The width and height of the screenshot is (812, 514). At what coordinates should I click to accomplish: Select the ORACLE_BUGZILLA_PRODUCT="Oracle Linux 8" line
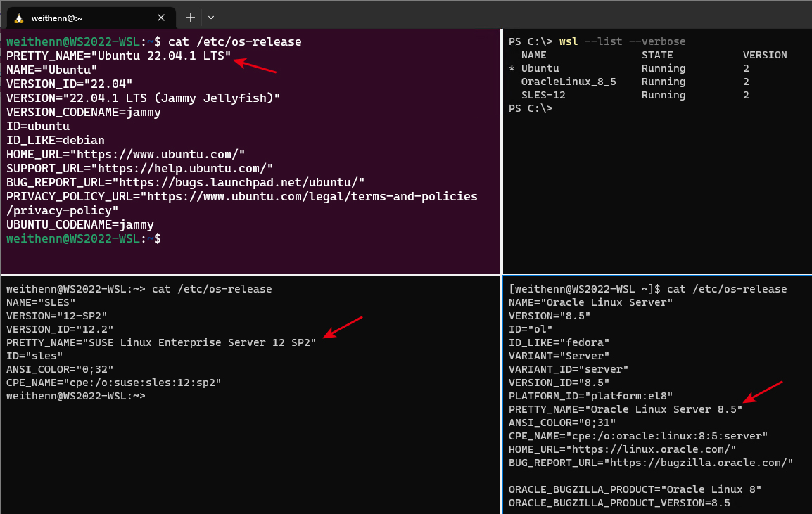[635, 489]
